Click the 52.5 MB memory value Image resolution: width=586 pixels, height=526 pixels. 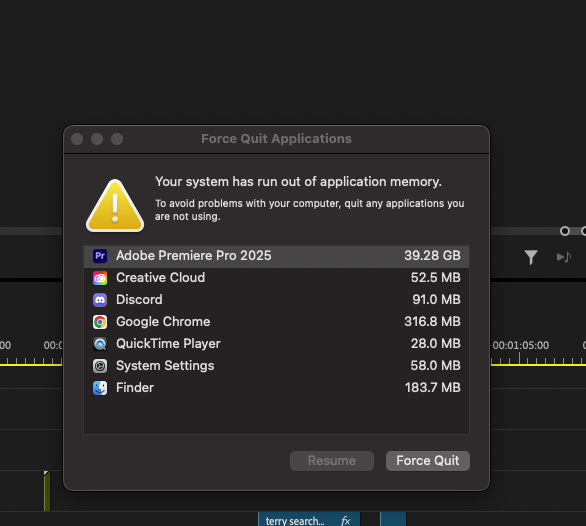point(435,278)
